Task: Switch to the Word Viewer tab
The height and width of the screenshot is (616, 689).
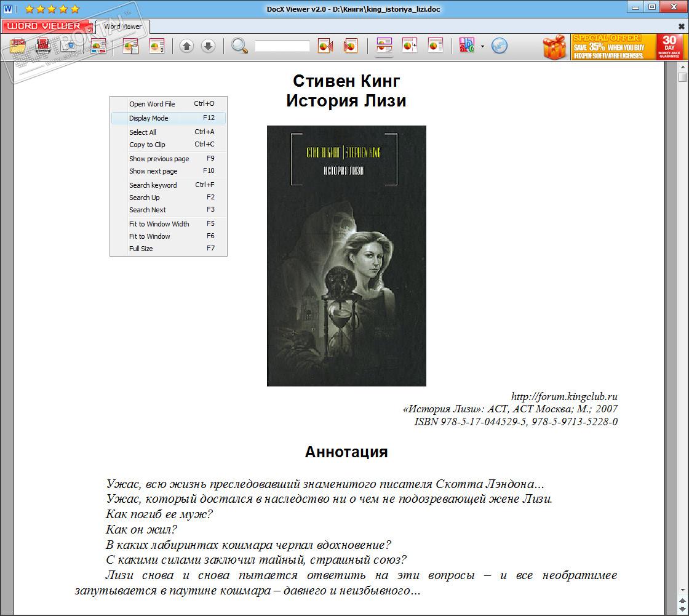Action: 122,26
